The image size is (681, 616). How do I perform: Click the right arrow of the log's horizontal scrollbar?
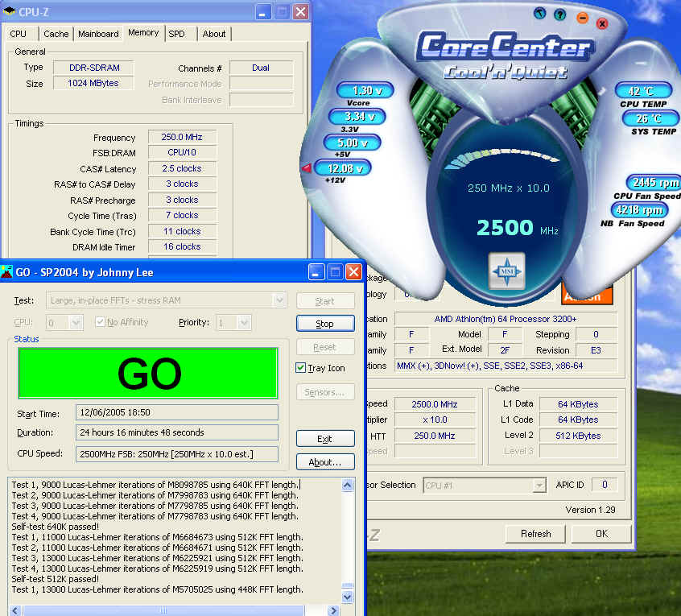coord(332,610)
